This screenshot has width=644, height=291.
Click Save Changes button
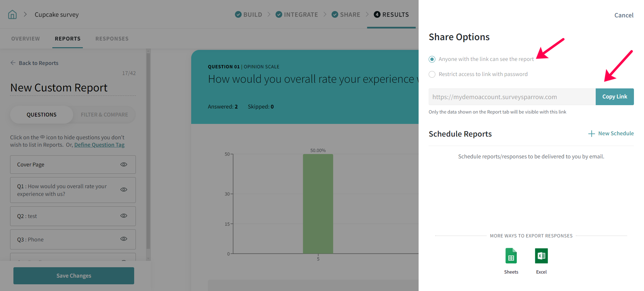click(x=74, y=276)
